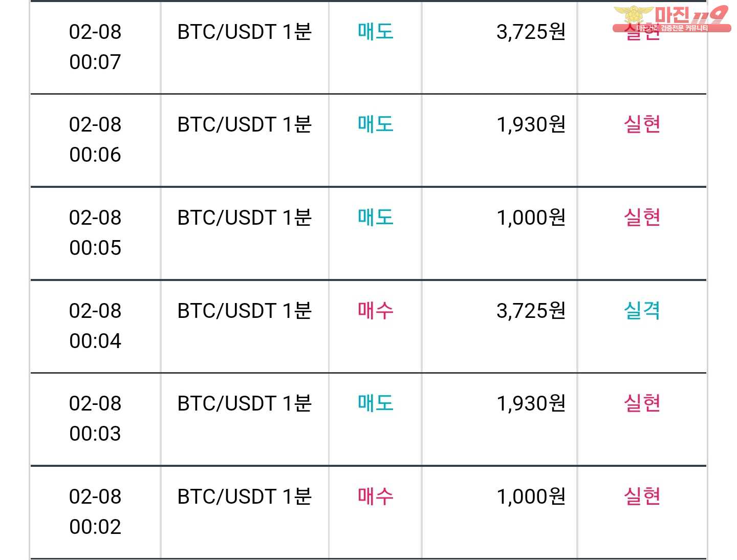Click the 실격 status for 00:04
The height and width of the screenshot is (560, 737).
642,311
